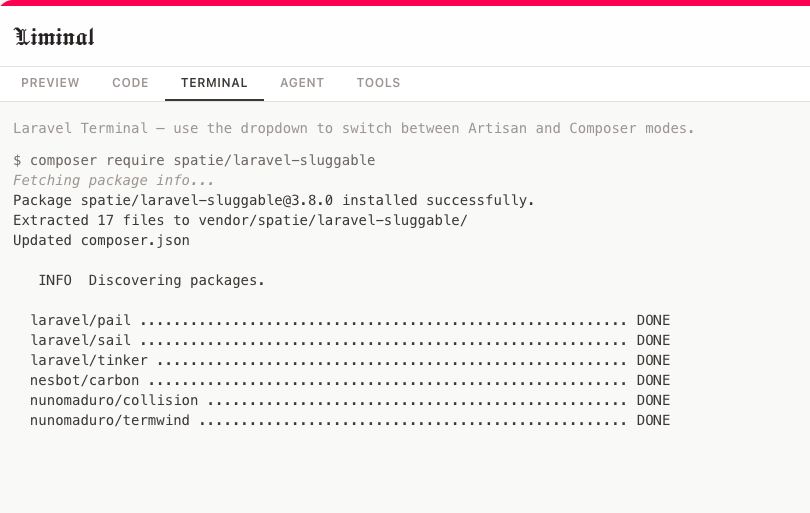Click the 'Updated composer.json' line

pos(101,241)
